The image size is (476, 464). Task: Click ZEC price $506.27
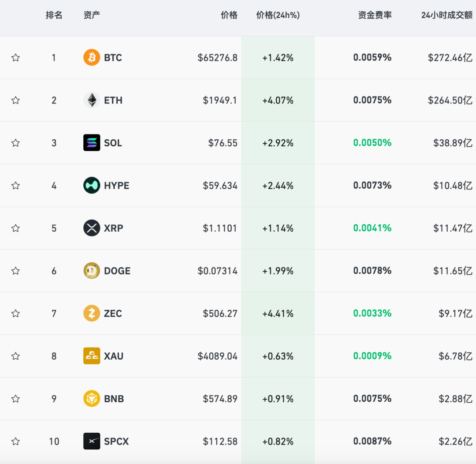pyautogui.click(x=220, y=313)
